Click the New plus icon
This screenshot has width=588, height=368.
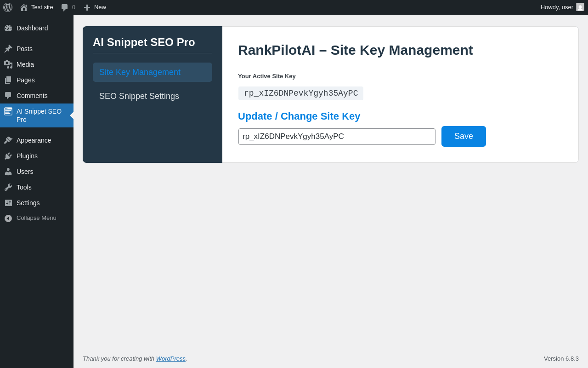pos(87,7)
